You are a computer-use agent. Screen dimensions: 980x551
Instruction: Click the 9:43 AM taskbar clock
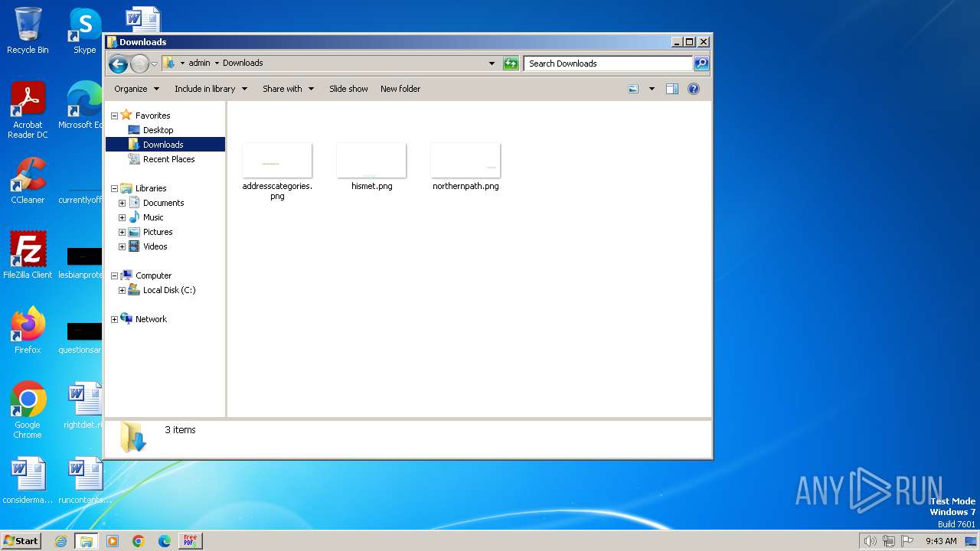click(941, 541)
